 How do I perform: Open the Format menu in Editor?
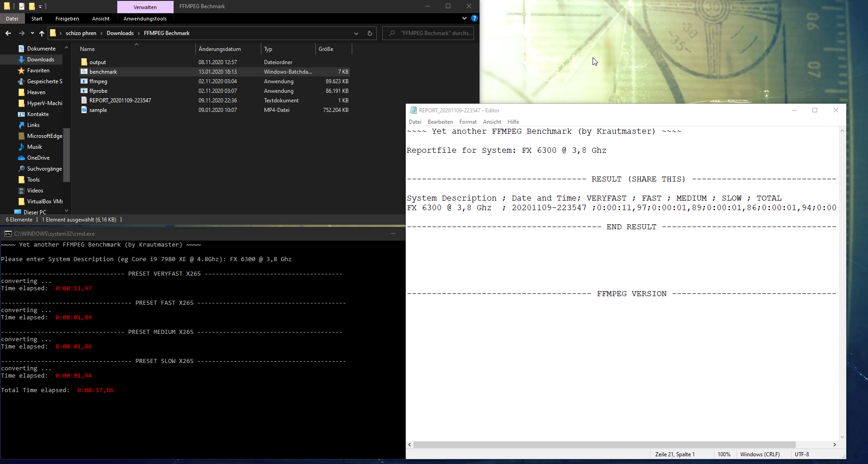click(x=468, y=122)
